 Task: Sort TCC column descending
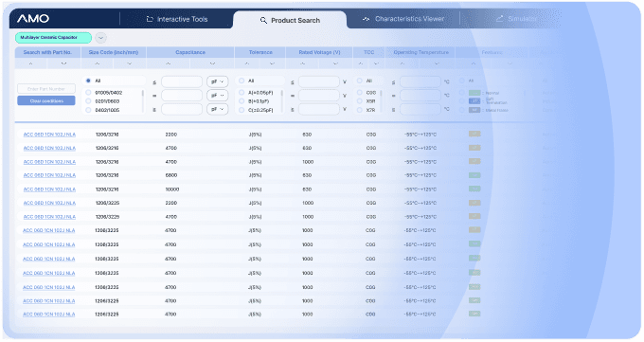(x=376, y=63)
